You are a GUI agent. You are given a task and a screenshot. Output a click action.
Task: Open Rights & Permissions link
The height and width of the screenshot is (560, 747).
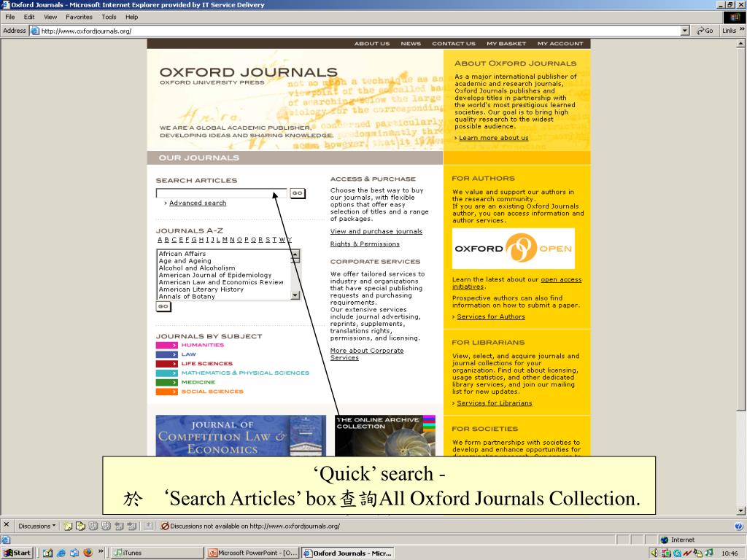pos(365,244)
